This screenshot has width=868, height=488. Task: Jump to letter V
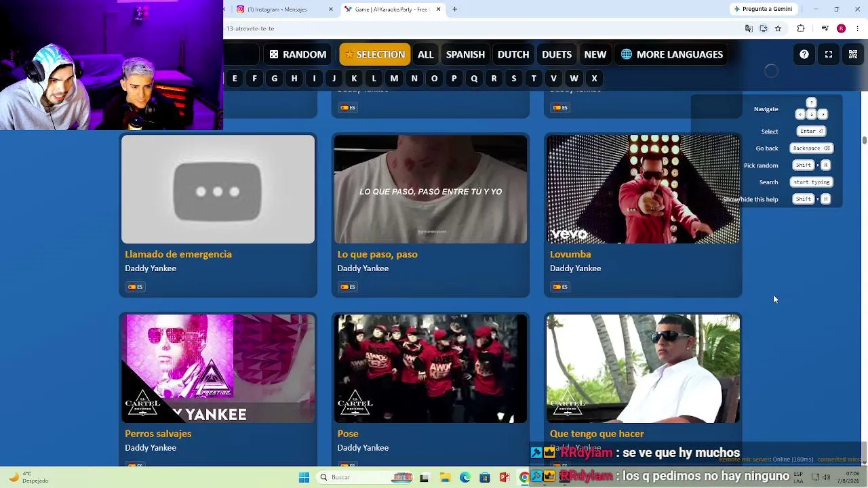(x=553, y=79)
